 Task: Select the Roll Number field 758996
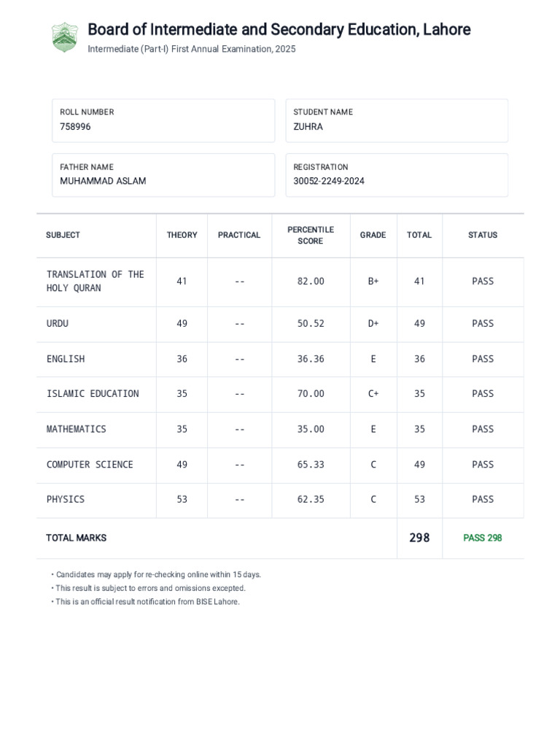[163, 120]
